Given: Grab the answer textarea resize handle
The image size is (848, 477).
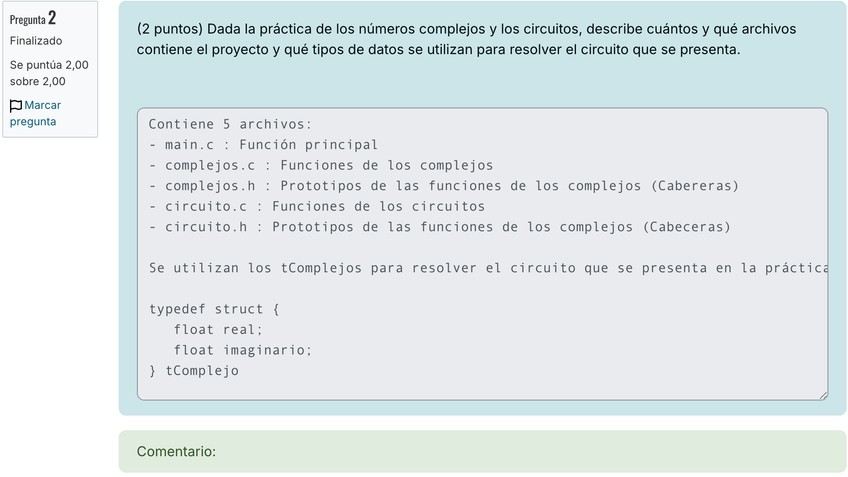Looking at the screenshot, I should (x=822, y=395).
